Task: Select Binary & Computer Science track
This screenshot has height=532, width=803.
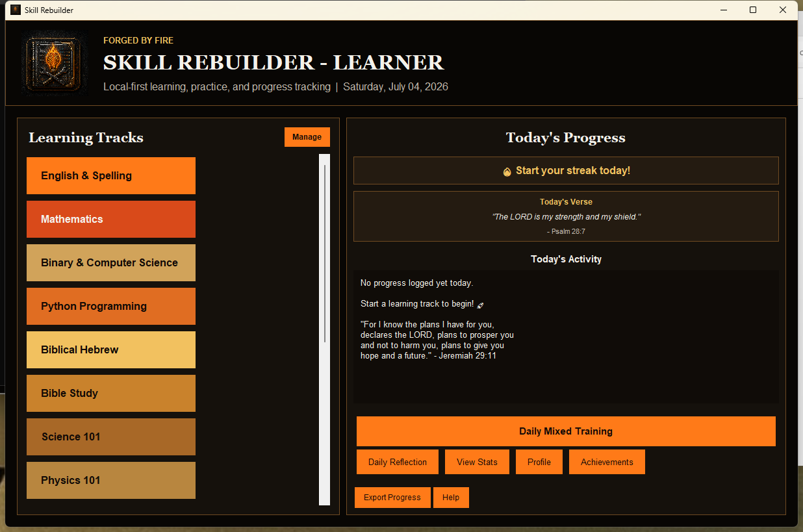Action: tap(111, 262)
